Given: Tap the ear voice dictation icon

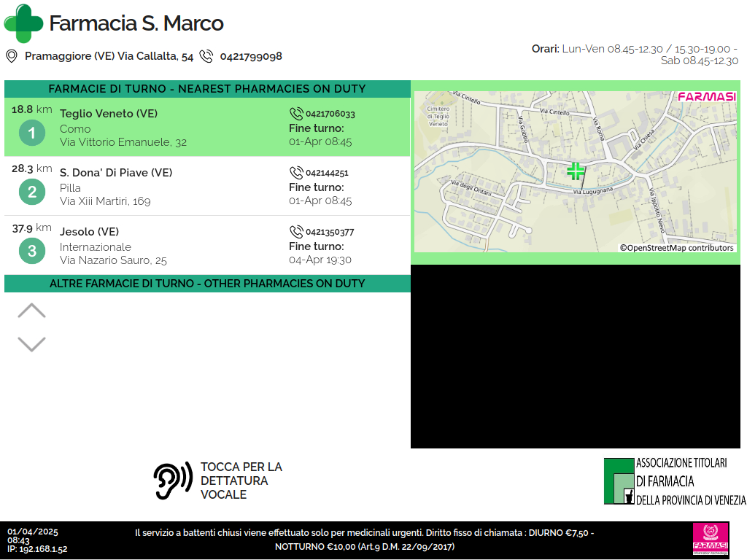Looking at the screenshot, I should pyautogui.click(x=172, y=481).
